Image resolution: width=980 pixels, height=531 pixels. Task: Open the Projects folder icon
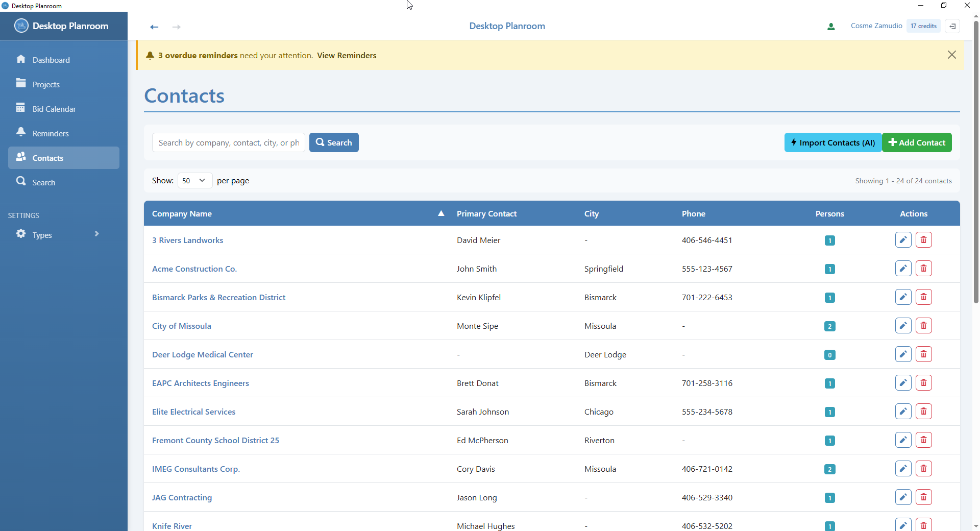coord(21,83)
